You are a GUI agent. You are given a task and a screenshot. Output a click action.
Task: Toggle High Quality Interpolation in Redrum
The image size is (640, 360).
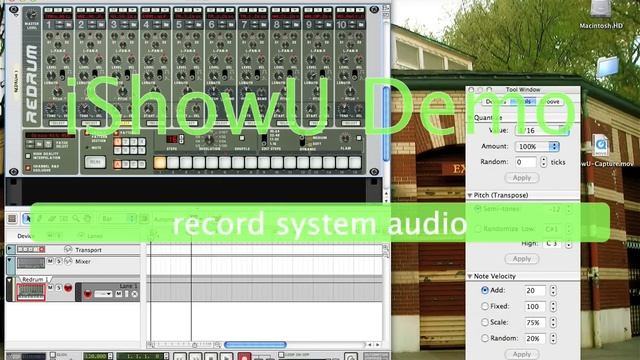(28, 156)
